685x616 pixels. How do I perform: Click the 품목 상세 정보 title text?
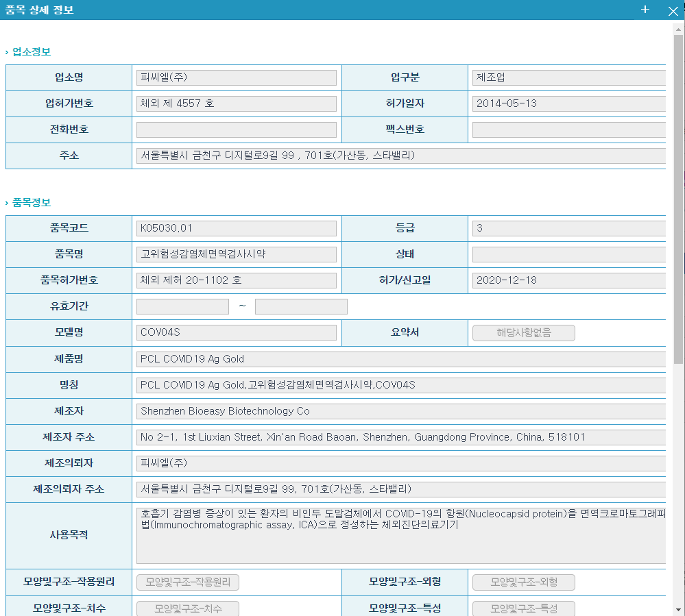pyautogui.click(x=39, y=10)
